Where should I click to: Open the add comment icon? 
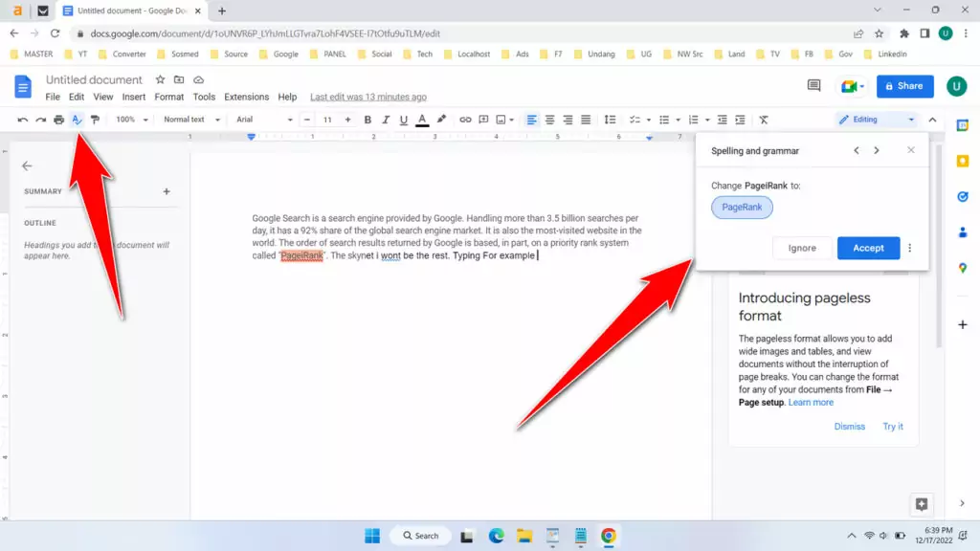483,120
